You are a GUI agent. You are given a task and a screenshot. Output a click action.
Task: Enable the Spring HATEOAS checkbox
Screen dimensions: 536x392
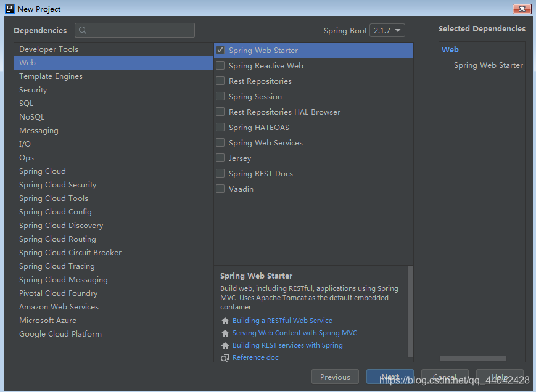click(x=220, y=127)
